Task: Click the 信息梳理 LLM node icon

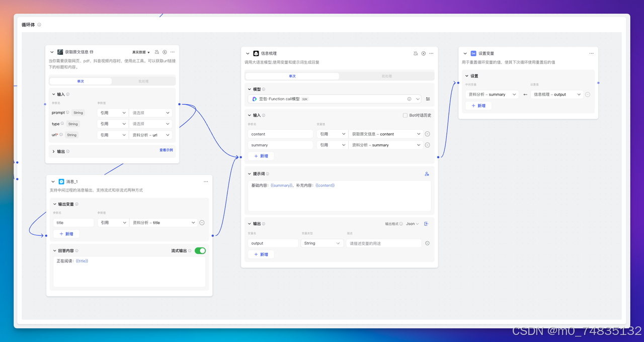Action: pyautogui.click(x=256, y=53)
